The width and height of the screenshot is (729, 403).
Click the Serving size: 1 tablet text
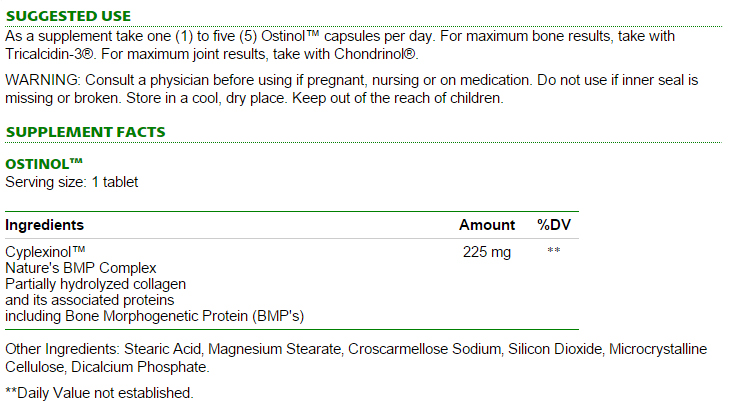(x=72, y=182)
